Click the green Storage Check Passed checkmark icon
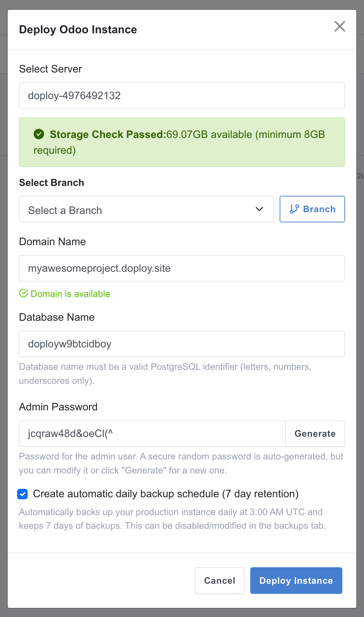The height and width of the screenshot is (617, 364). click(x=39, y=134)
